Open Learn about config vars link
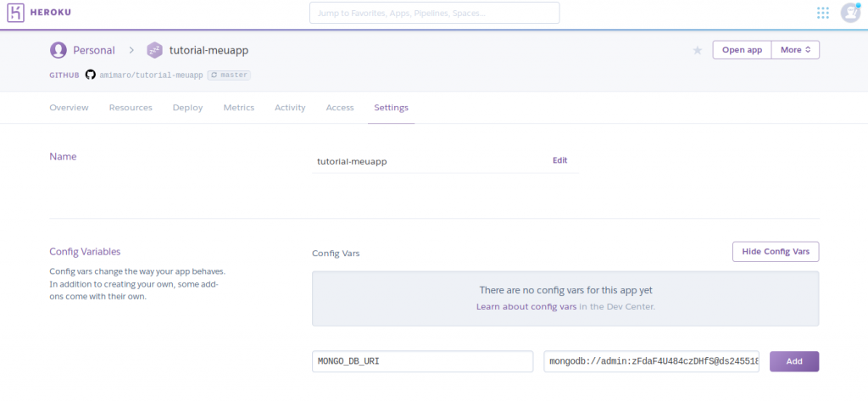Image resolution: width=868 pixels, height=402 pixels. (x=526, y=306)
